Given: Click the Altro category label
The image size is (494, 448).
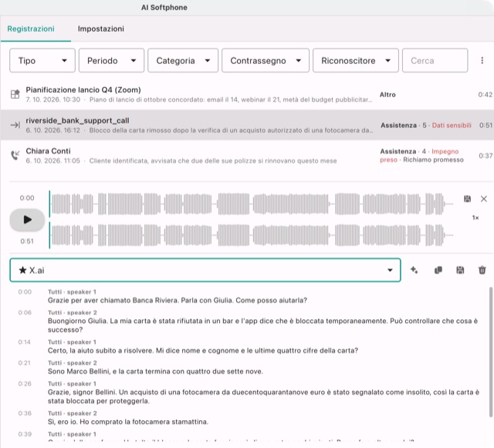Looking at the screenshot, I should tap(387, 95).
